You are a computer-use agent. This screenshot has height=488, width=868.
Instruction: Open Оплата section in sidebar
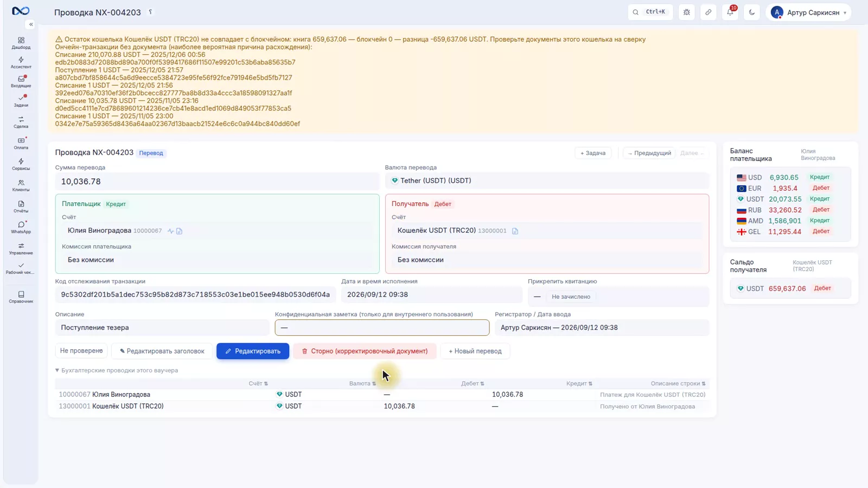[21, 143]
